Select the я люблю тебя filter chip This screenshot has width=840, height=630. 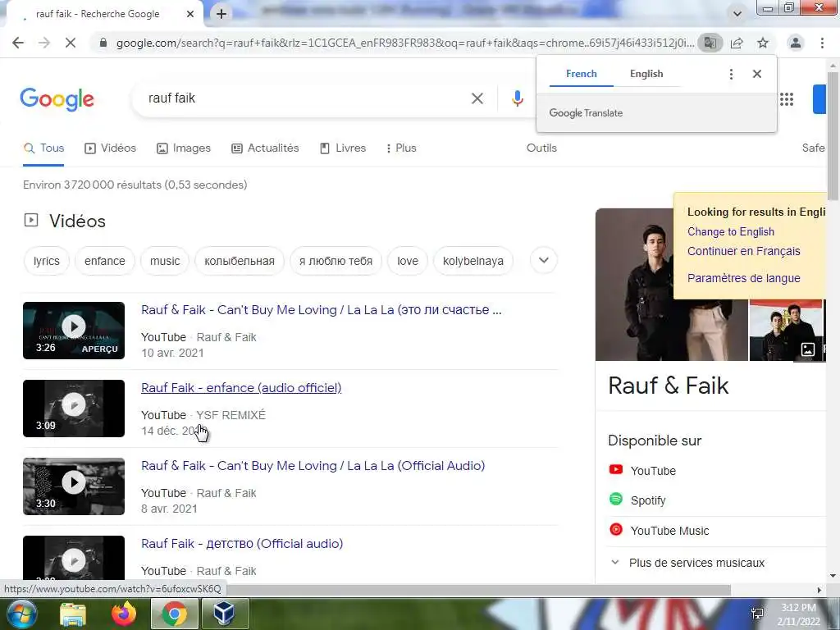pos(336,262)
